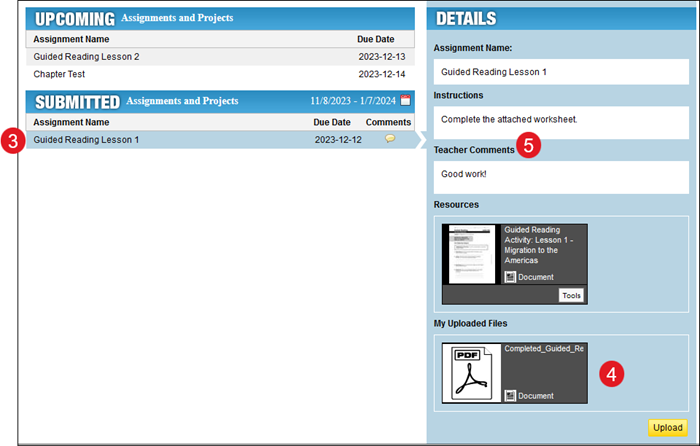Open the Completed_Guided_Re uploaded file name

[544, 348]
